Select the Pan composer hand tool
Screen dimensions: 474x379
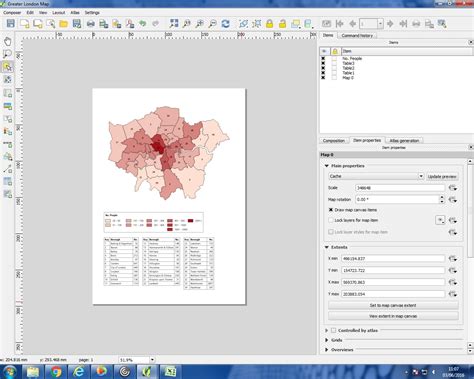(7, 41)
